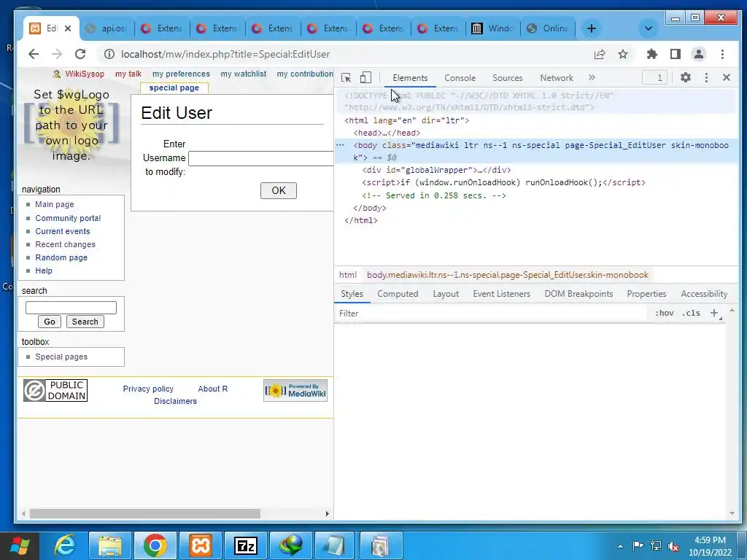747x560 pixels.
Task: Open the Community portal link
Action: (68, 218)
